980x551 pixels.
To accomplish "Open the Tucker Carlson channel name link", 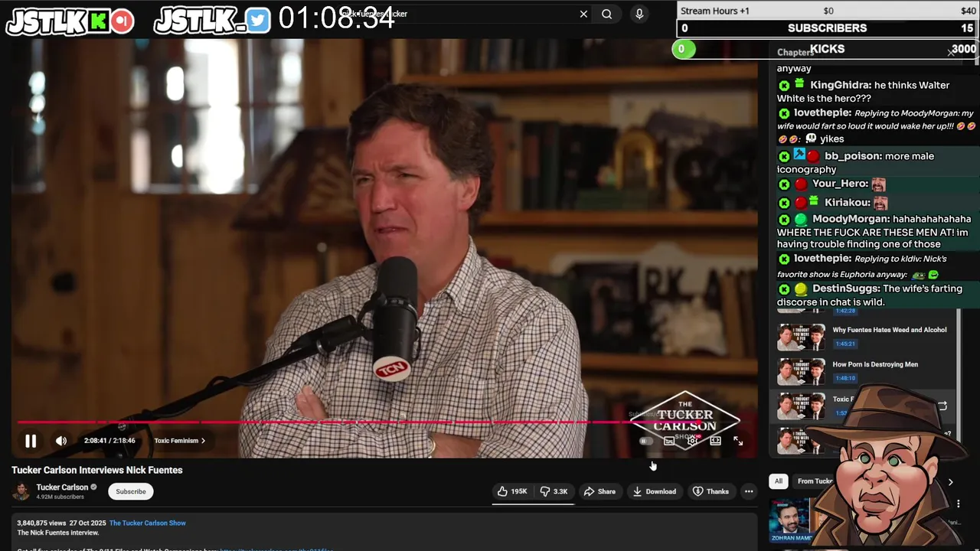I will (62, 487).
